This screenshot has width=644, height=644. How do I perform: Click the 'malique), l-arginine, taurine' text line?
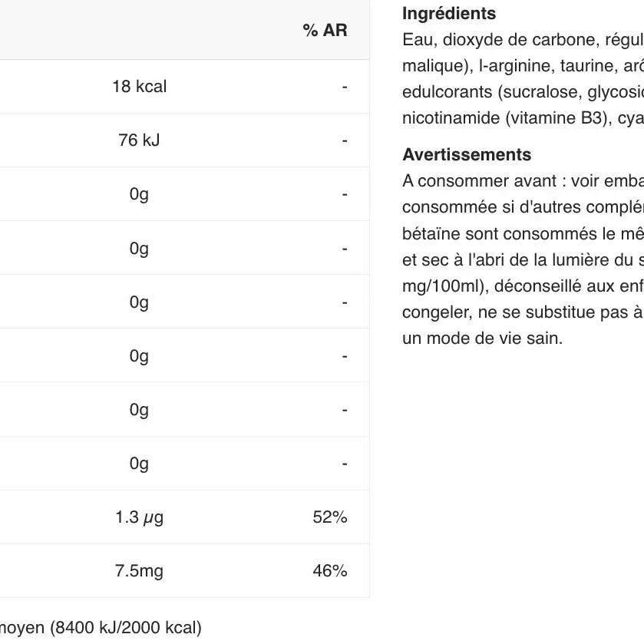click(523, 66)
